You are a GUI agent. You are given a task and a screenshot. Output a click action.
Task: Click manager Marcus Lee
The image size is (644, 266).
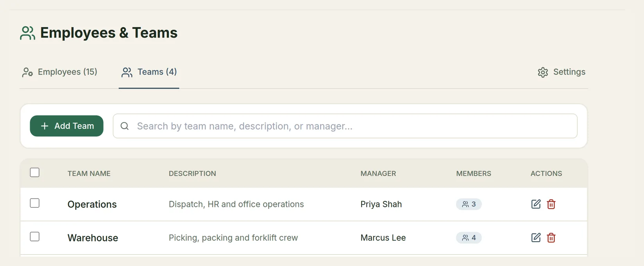point(383,238)
